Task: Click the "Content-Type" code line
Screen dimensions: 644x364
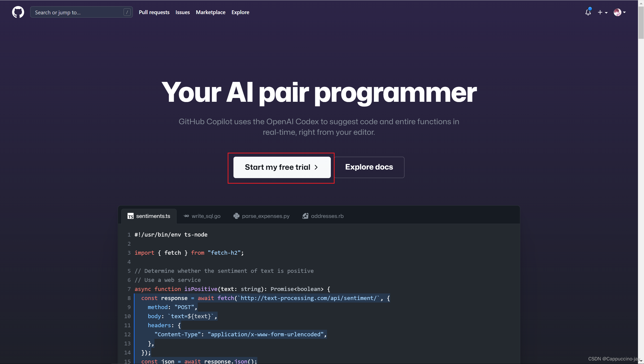Action: tap(240, 335)
